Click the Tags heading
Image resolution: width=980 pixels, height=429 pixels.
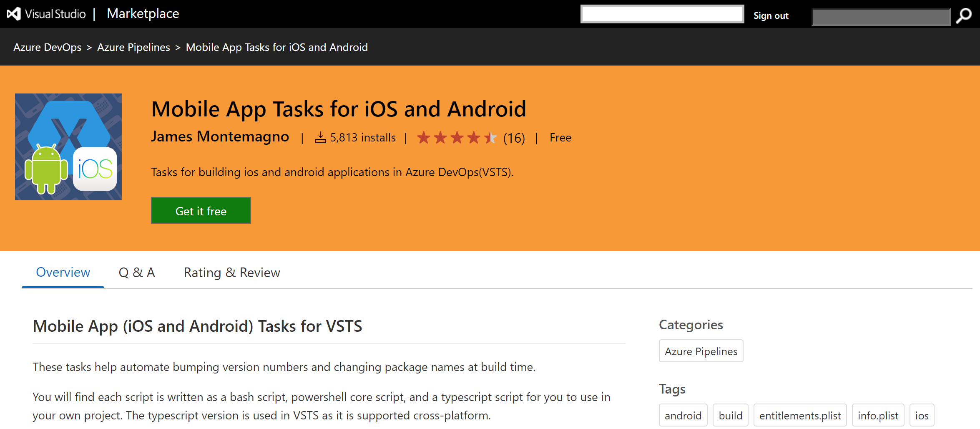coord(672,389)
